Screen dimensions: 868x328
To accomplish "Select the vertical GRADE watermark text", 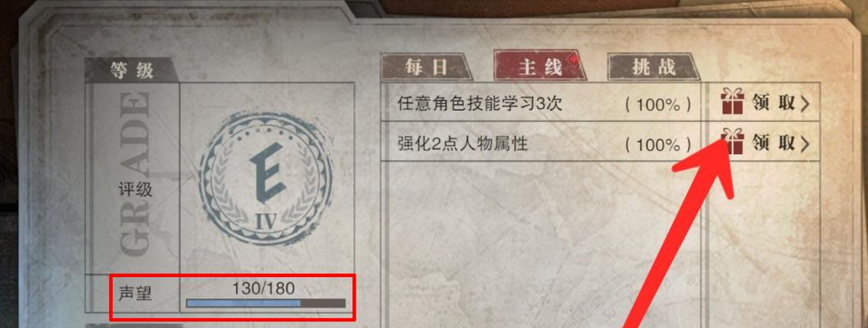I will pos(134,174).
